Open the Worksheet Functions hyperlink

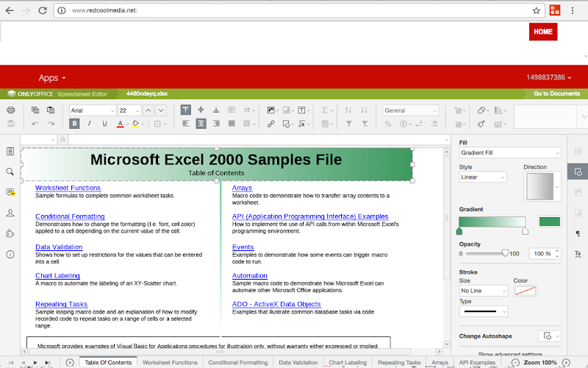pos(68,188)
